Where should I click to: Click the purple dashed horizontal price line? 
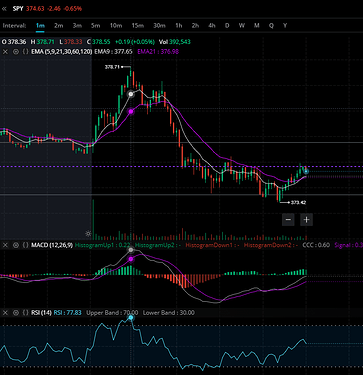pyautogui.click(x=181, y=166)
